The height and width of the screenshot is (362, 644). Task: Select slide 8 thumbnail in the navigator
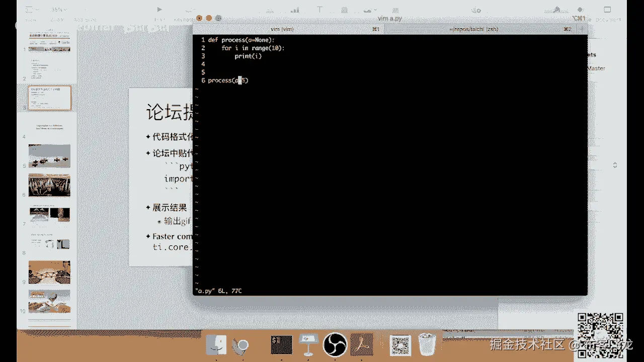click(x=49, y=243)
